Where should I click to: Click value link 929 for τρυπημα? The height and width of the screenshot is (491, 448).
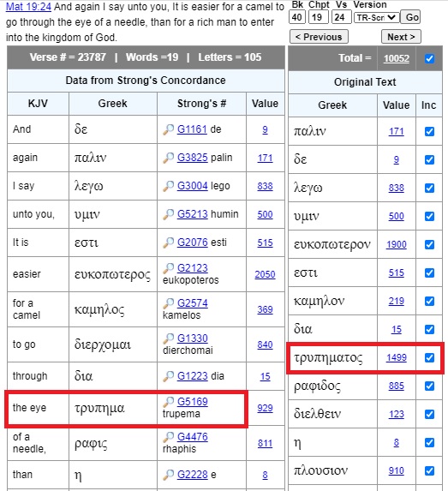265,408
